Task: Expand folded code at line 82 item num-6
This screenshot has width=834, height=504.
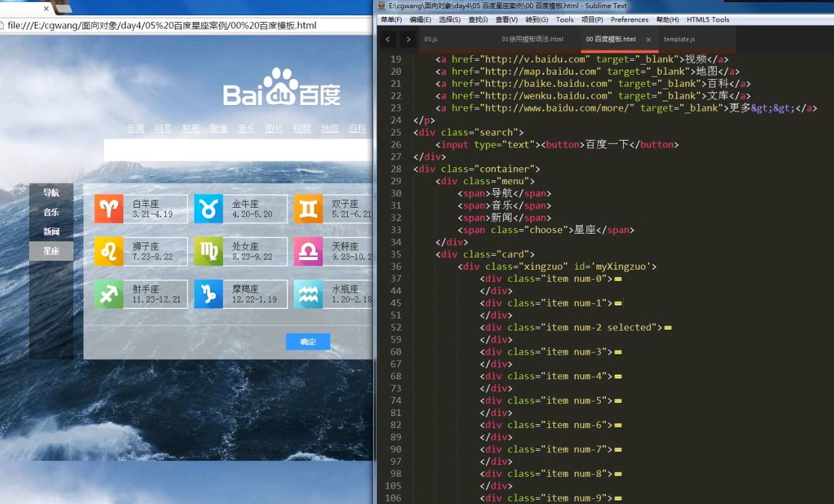Action: click(x=617, y=425)
